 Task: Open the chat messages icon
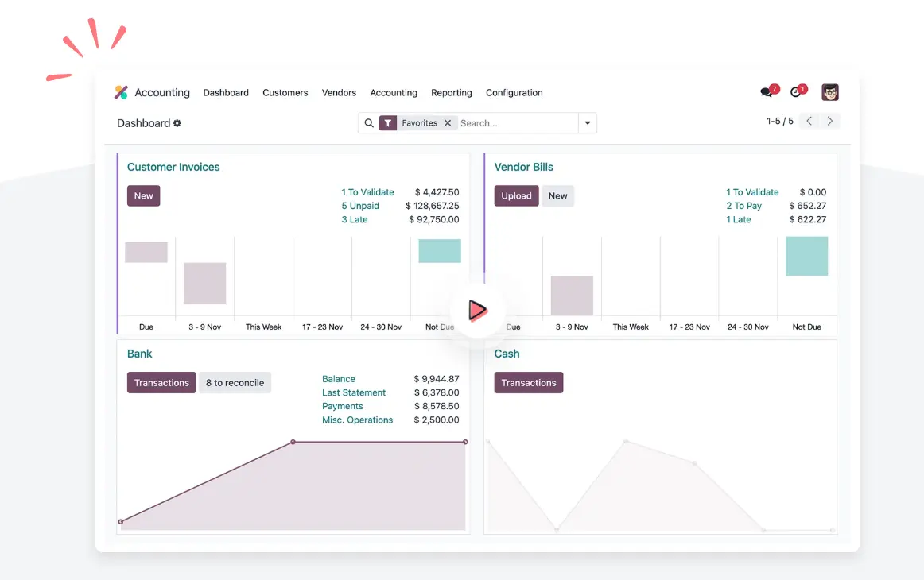coord(767,92)
